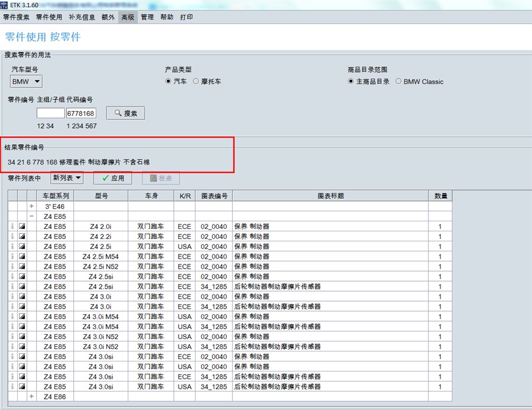The width and height of the screenshot is (532, 410).
Task: Click the 检查 check button
Action: [161, 178]
